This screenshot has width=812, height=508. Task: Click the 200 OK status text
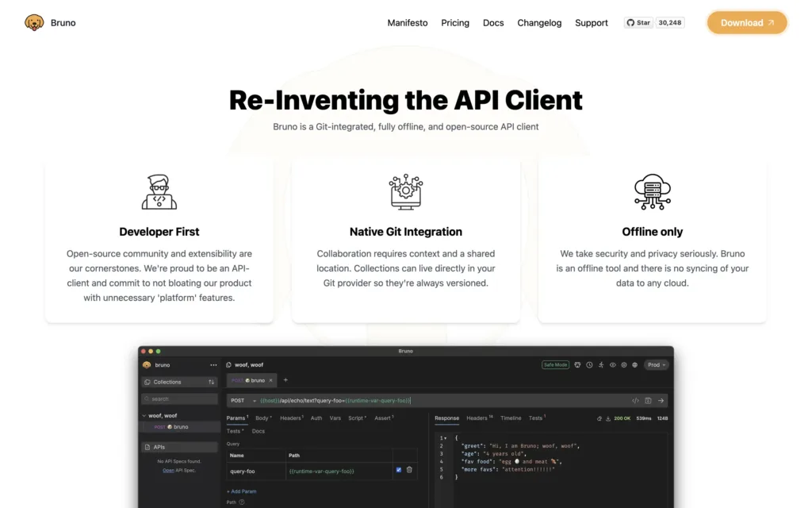tap(622, 418)
